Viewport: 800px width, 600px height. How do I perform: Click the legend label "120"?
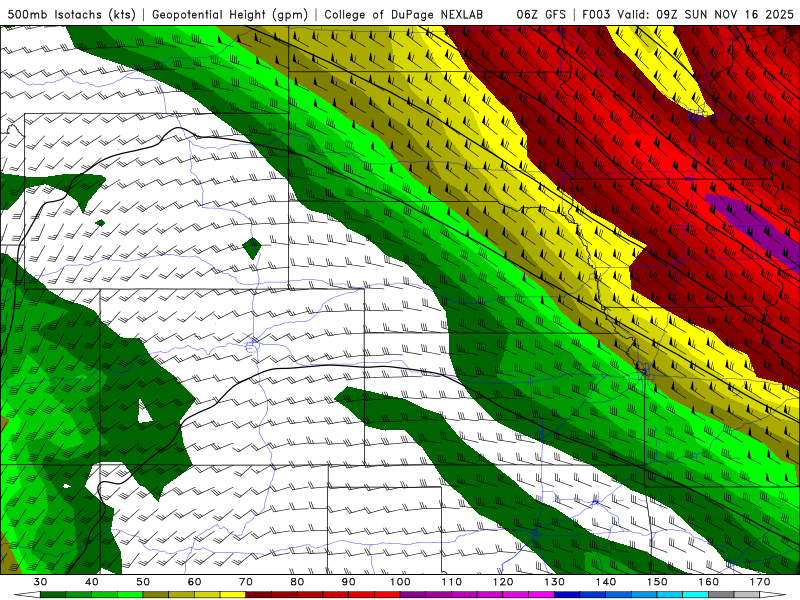503,582
